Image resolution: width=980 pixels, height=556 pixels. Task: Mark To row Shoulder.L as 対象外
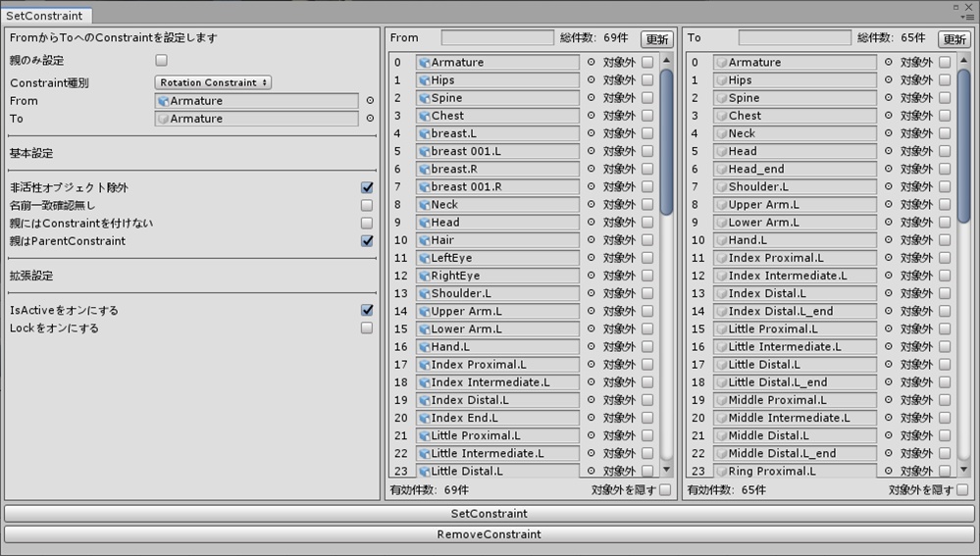coord(945,186)
